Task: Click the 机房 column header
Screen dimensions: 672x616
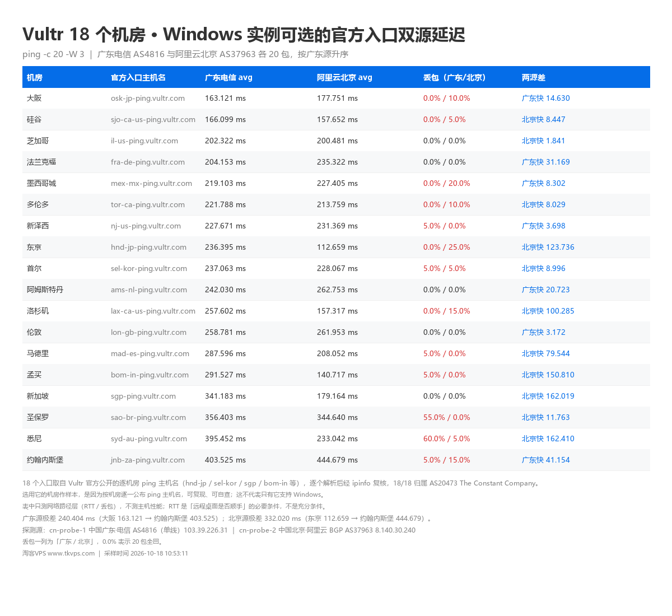Action: [x=35, y=77]
